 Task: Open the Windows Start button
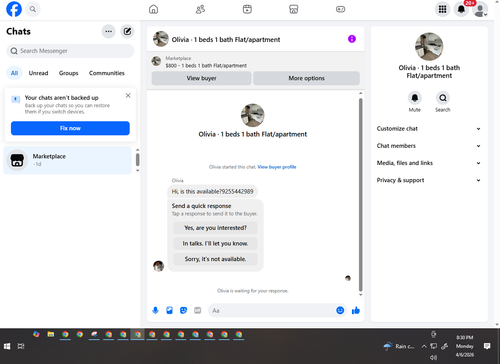click(7, 346)
